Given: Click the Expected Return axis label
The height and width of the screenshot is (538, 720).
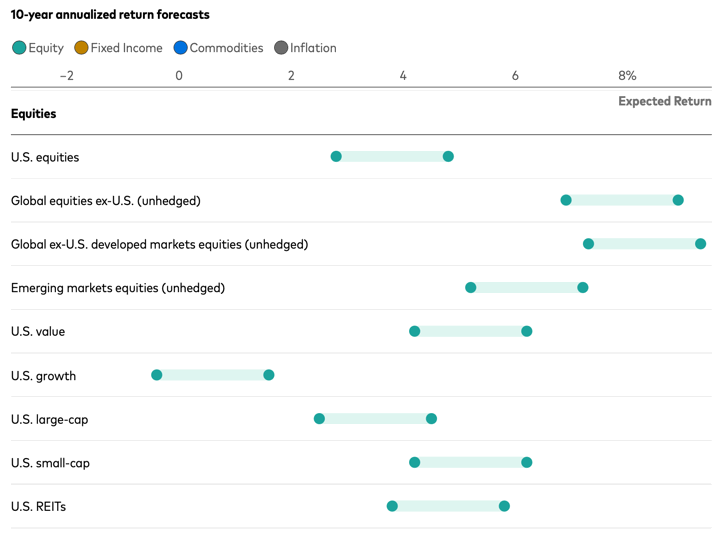Looking at the screenshot, I should pyautogui.click(x=664, y=101).
